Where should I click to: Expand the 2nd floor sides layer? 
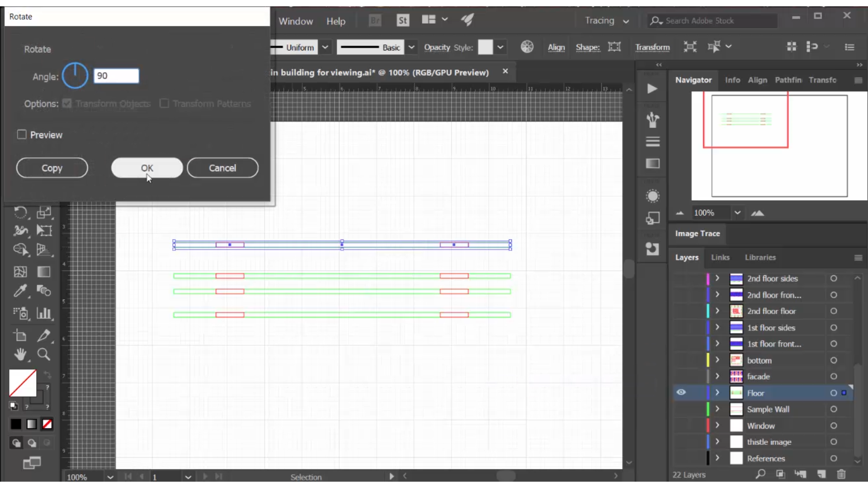[x=717, y=278]
